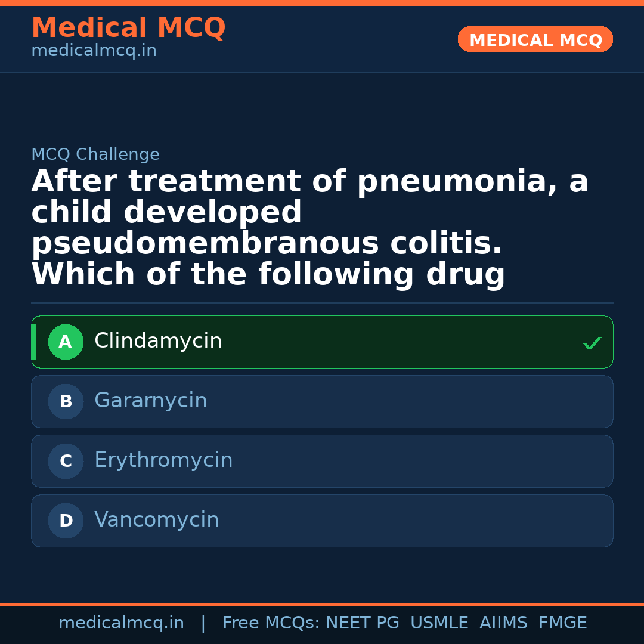Image resolution: width=644 pixels, height=644 pixels.
Task: Click the D option letter circle
Action: point(66,521)
